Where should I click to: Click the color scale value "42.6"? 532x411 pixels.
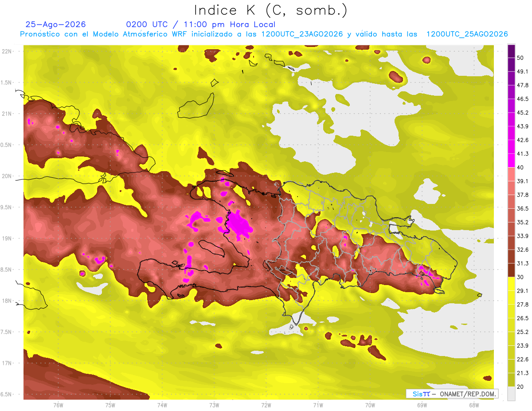click(x=523, y=140)
